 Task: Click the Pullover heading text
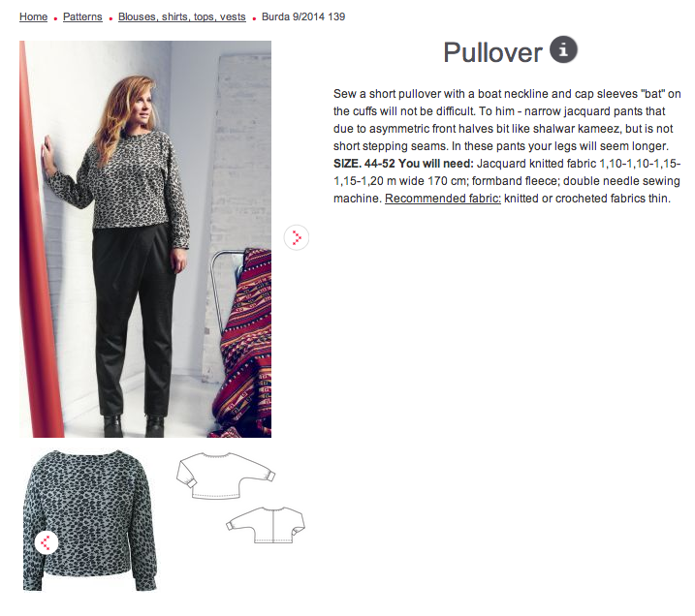tap(492, 52)
